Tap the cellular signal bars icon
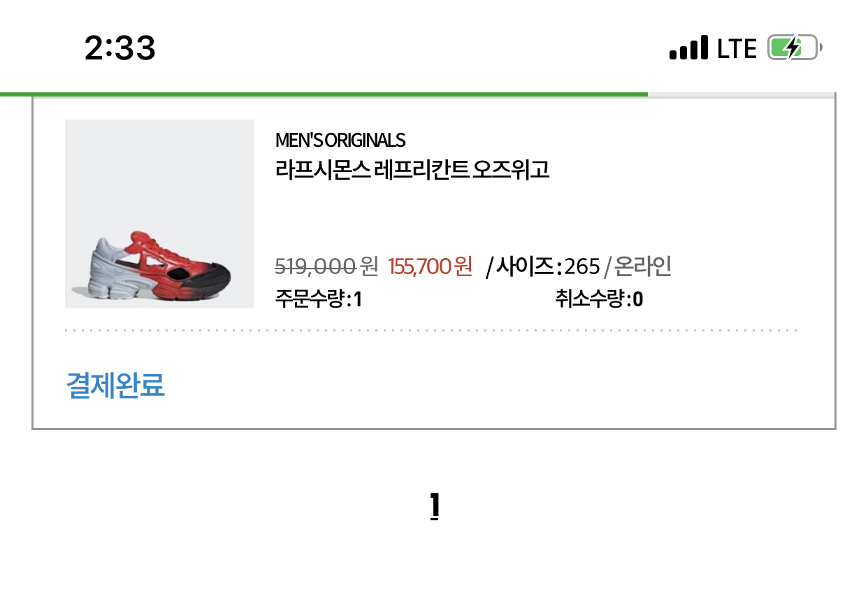This screenshot has width=868, height=593. 688,48
